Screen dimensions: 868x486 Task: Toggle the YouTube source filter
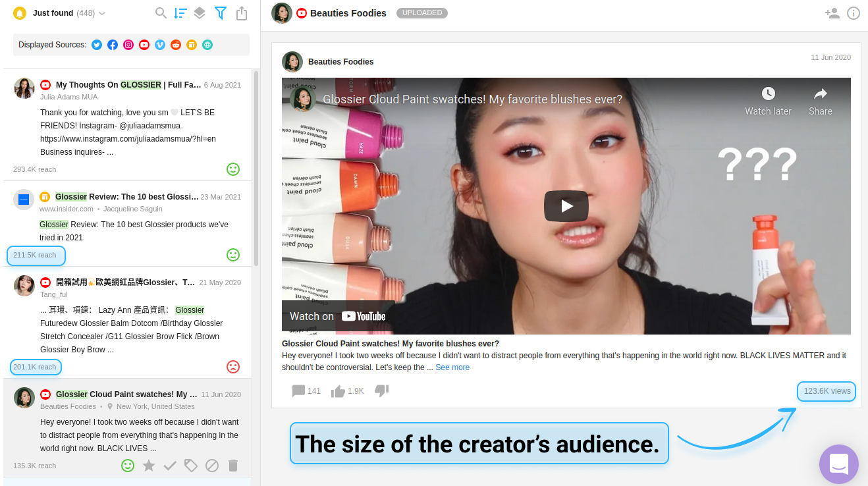pyautogui.click(x=144, y=45)
